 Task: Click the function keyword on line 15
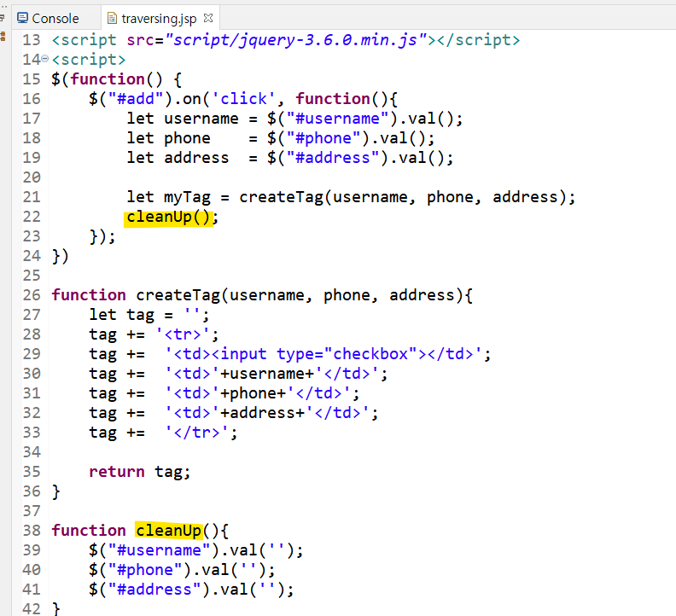108,79
